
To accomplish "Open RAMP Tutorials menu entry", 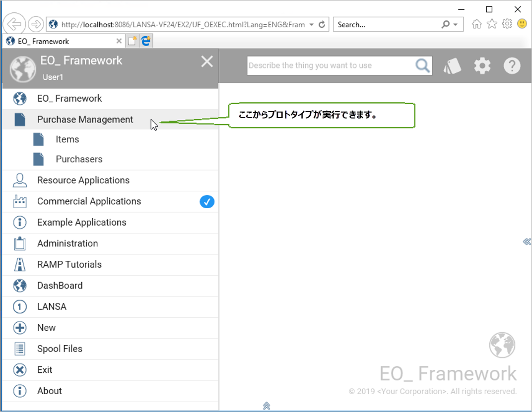I will (x=110, y=264).
